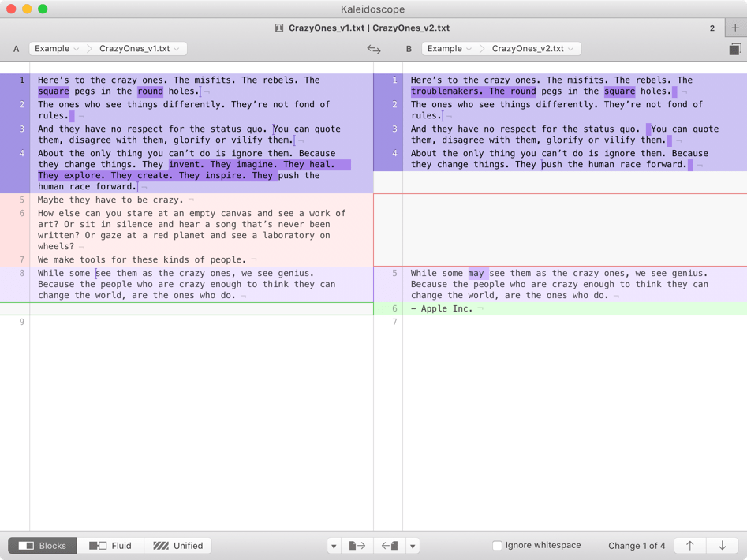Open the CrazyOnes_v2.txt file dropdown
The height and width of the screenshot is (560, 747).
(532, 49)
